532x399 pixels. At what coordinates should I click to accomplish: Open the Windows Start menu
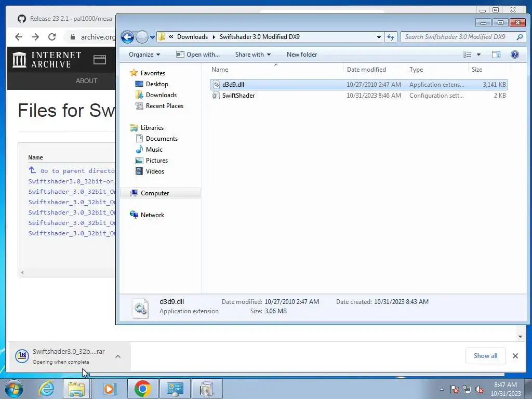14,389
